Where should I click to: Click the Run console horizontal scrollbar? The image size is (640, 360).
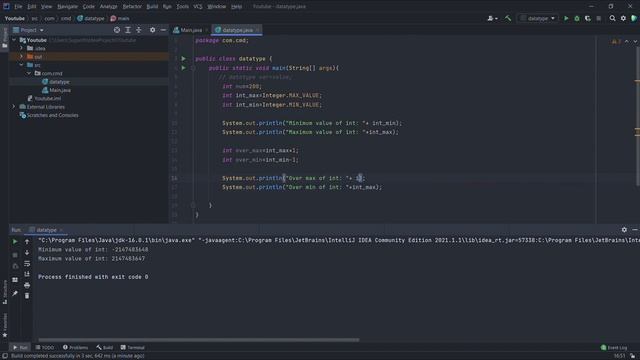pyautogui.click(x=199, y=340)
